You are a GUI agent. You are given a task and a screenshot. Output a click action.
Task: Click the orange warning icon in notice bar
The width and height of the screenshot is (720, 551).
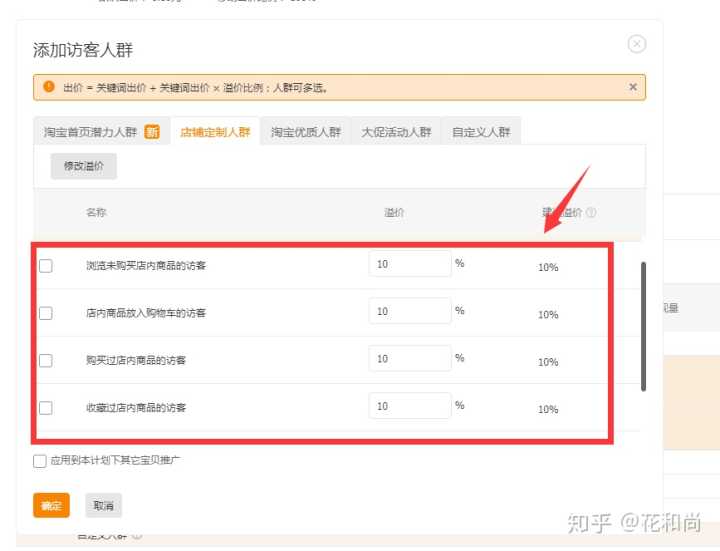(x=49, y=86)
